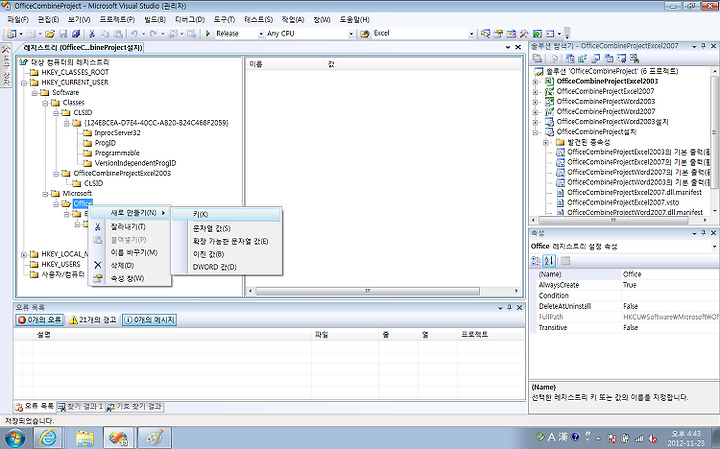This screenshot has height=449, width=720.
Task: Open the 도구(T) menu
Action: (x=224, y=19)
